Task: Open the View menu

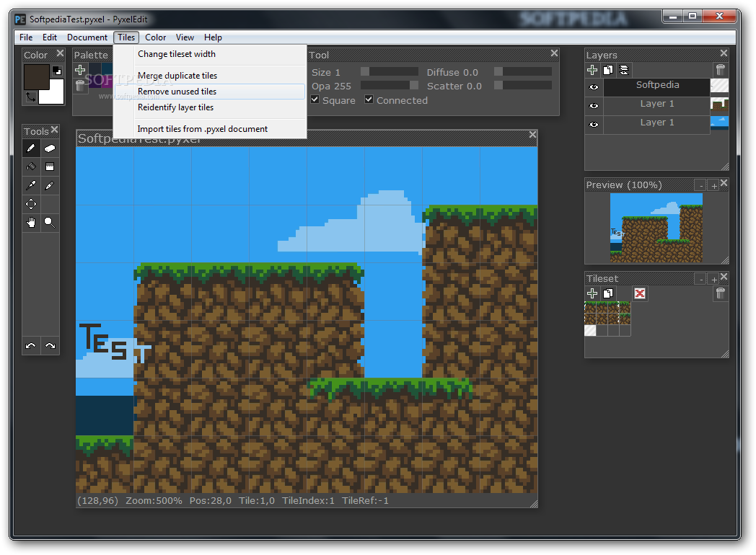Action: point(185,37)
